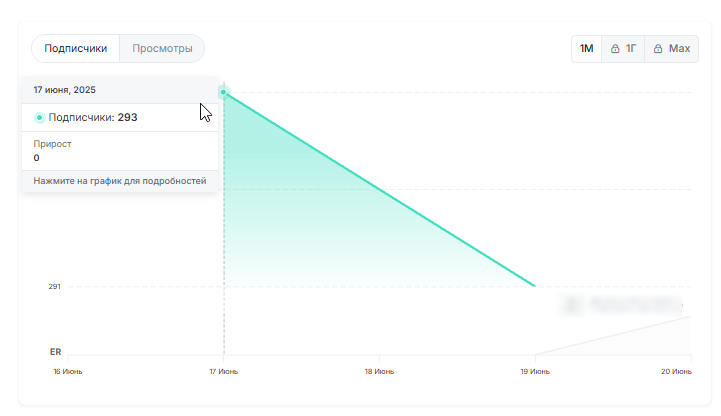Click the lock icon beside 1Г
Image resolution: width=721 pixels, height=416 pixels.
615,48
